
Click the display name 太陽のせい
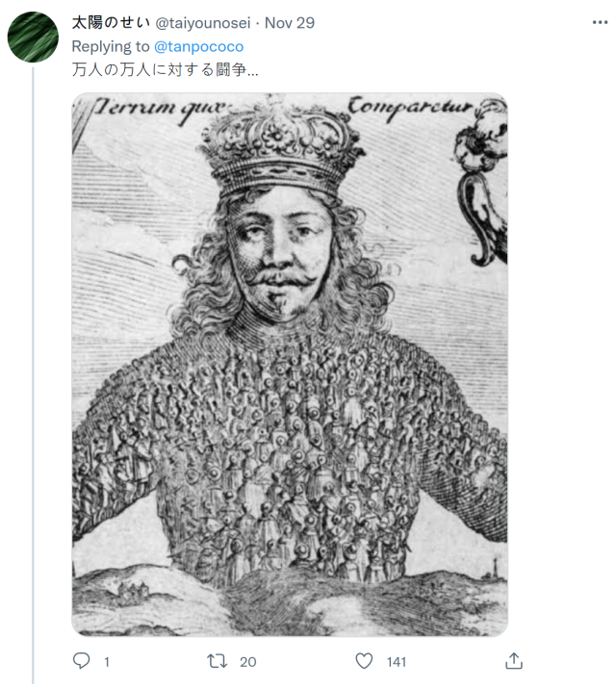click(x=111, y=22)
